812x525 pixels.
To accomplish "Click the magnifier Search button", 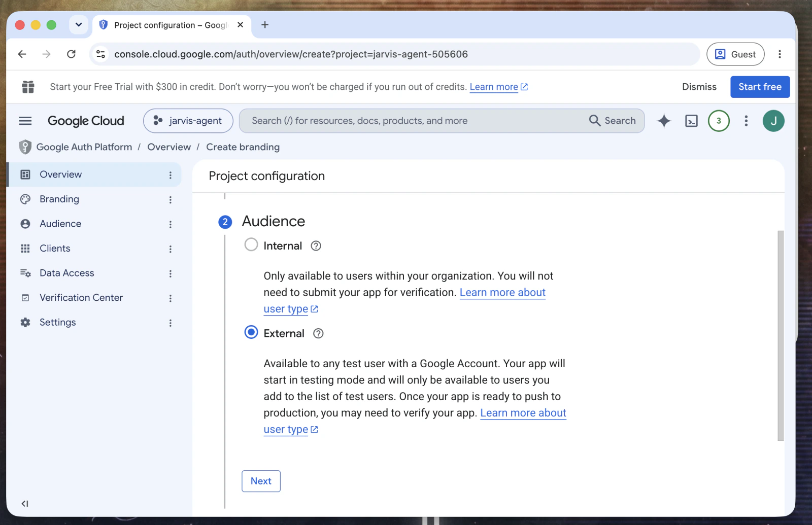I will pos(613,121).
